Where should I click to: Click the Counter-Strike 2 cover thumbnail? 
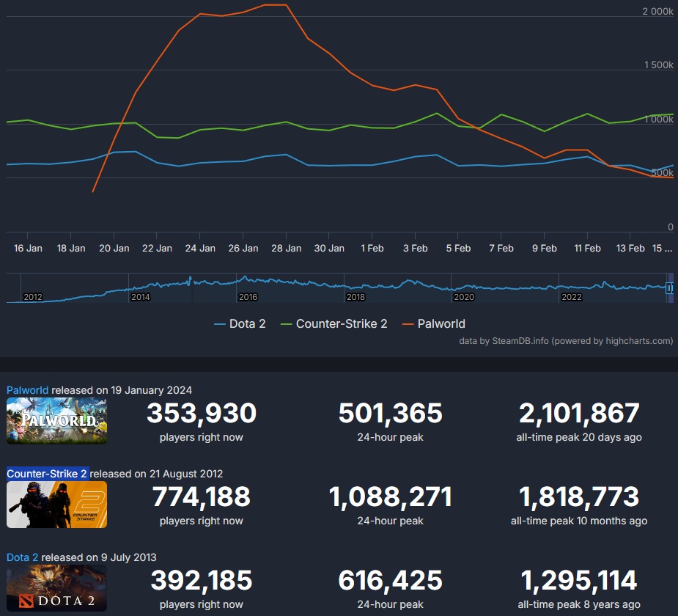(56, 505)
